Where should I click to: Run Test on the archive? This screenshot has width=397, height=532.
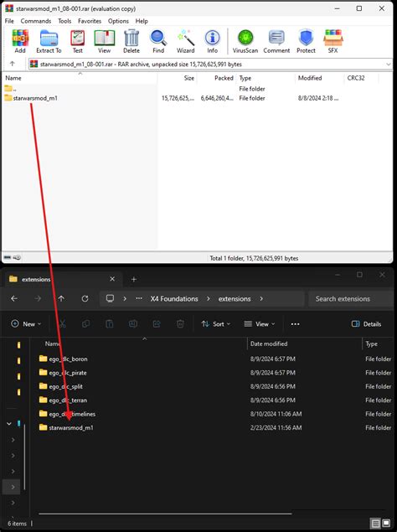point(77,41)
